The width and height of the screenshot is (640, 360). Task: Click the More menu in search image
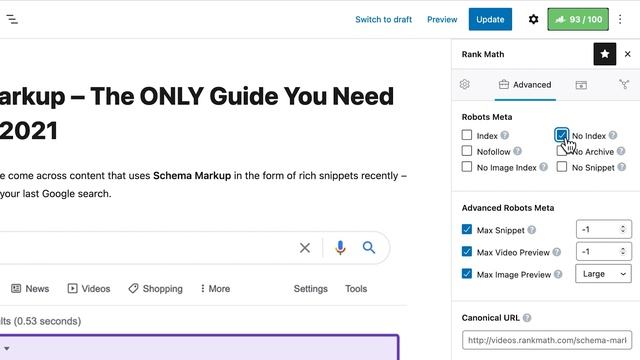[215, 289]
